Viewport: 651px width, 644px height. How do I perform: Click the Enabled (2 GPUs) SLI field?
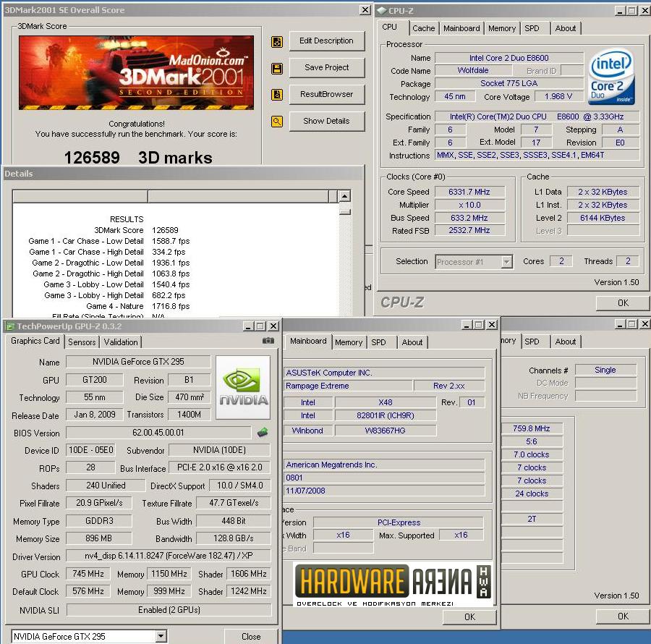click(x=169, y=609)
